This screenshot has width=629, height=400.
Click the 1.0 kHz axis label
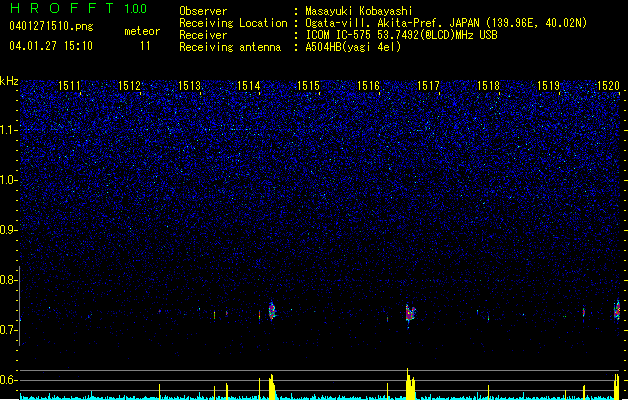[8, 180]
